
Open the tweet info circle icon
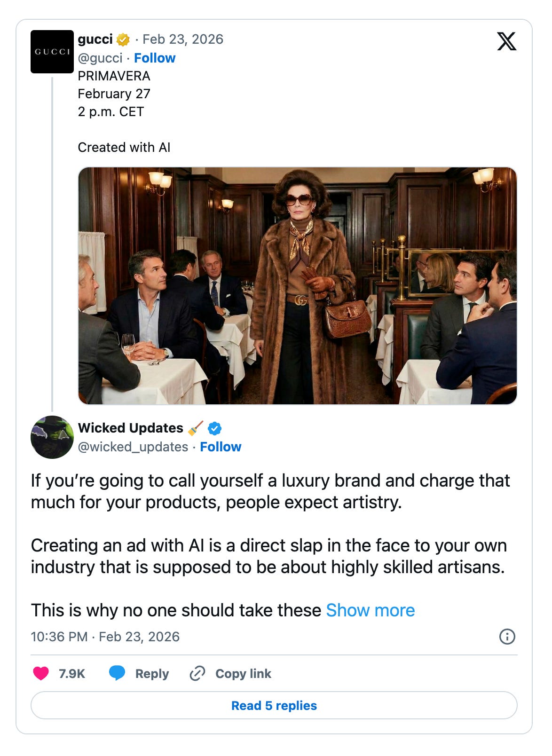[x=507, y=637]
